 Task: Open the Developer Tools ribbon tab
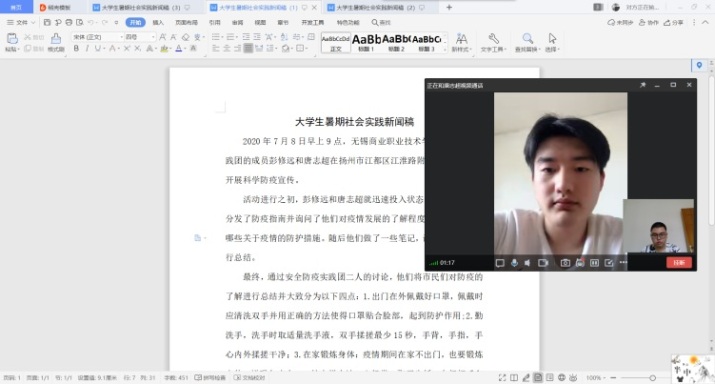(x=312, y=22)
